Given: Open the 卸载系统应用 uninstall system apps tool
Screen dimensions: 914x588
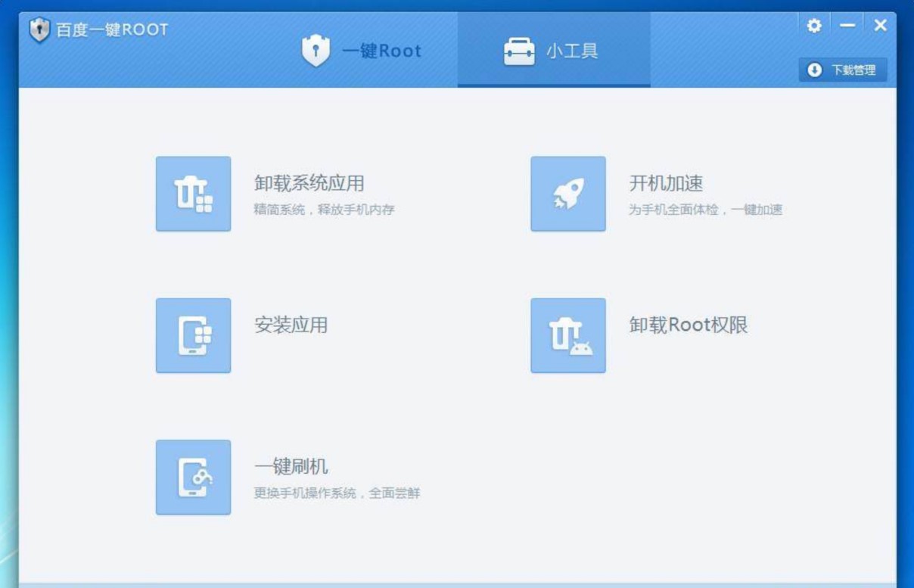Looking at the screenshot, I should pos(193,193).
